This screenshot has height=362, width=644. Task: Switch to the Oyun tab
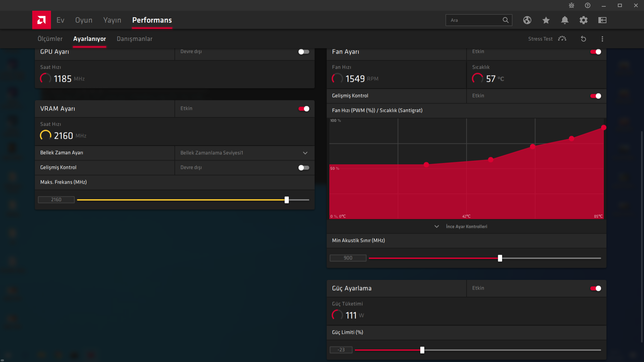coord(84,20)
